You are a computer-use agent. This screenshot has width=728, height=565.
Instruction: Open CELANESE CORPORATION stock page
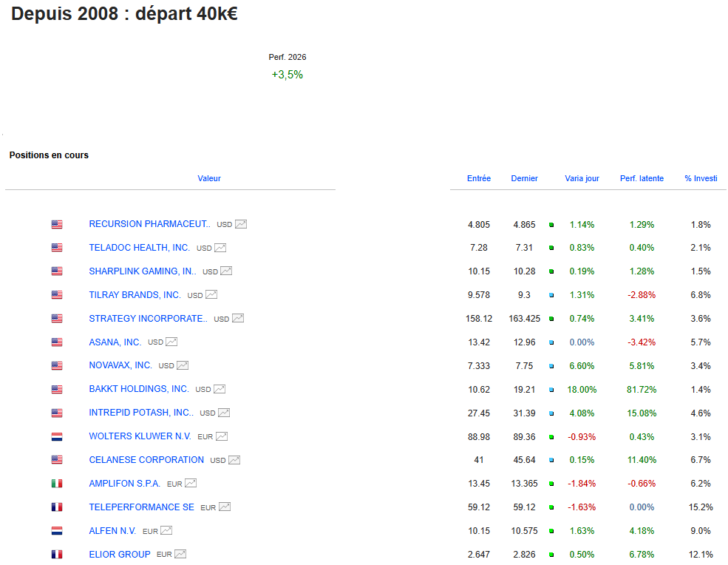click(x=146, y=460)
